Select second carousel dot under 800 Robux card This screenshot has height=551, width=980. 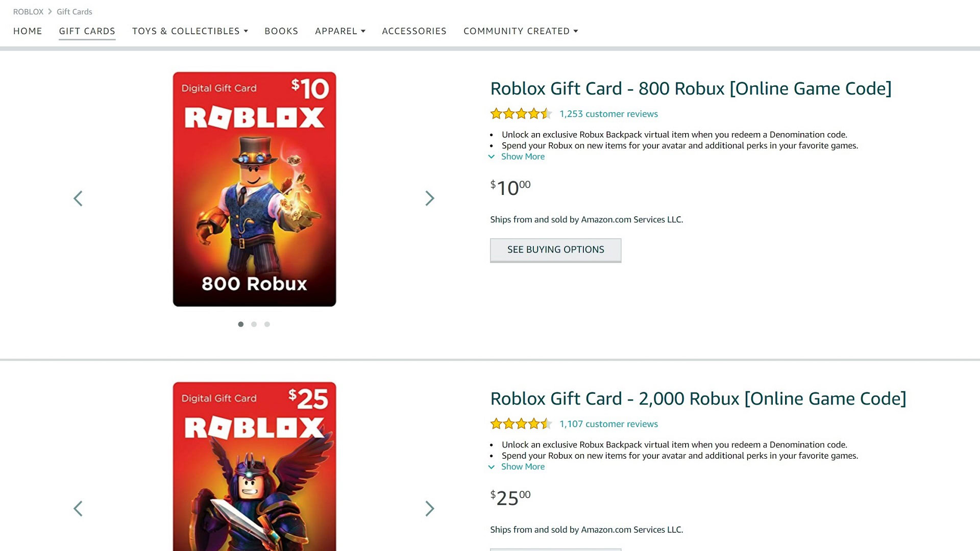(254, 324)
